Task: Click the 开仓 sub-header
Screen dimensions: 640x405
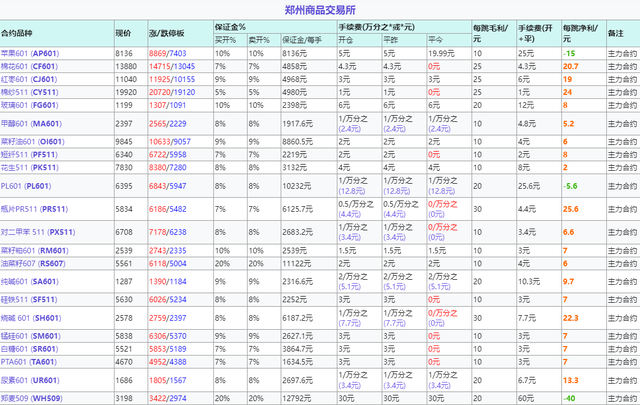Action: (x=345, y=40)
